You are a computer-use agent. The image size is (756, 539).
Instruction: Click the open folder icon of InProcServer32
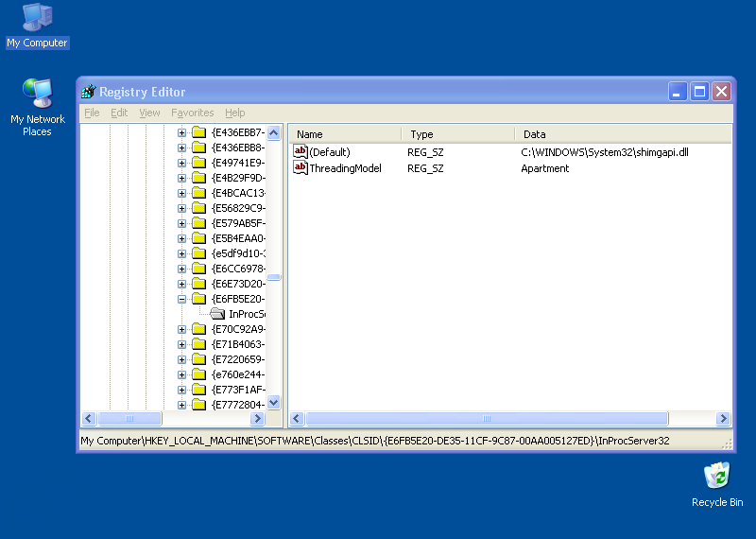coord(217,314)
